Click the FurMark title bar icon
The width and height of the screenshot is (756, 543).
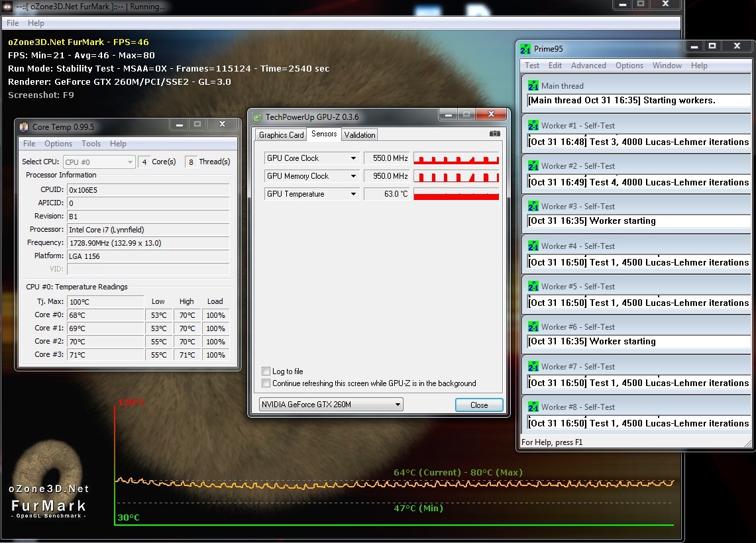pos(7,6)
